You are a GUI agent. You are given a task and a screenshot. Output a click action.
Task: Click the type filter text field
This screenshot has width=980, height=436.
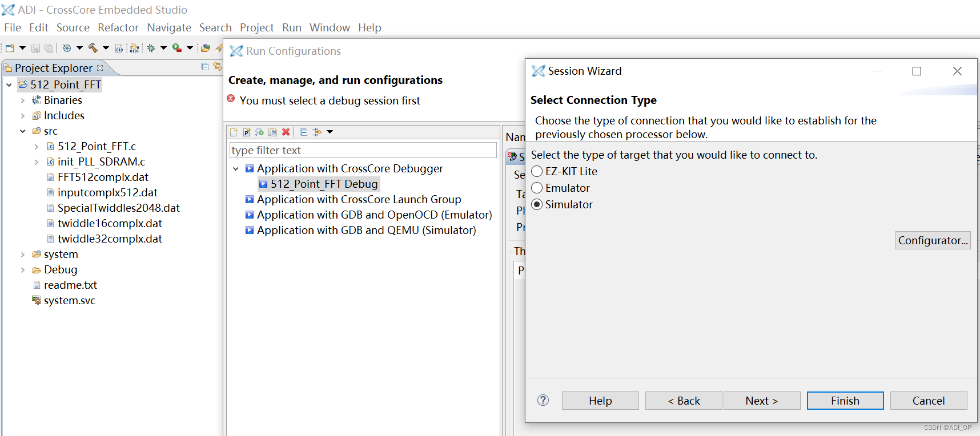click(x=363, y=150)
